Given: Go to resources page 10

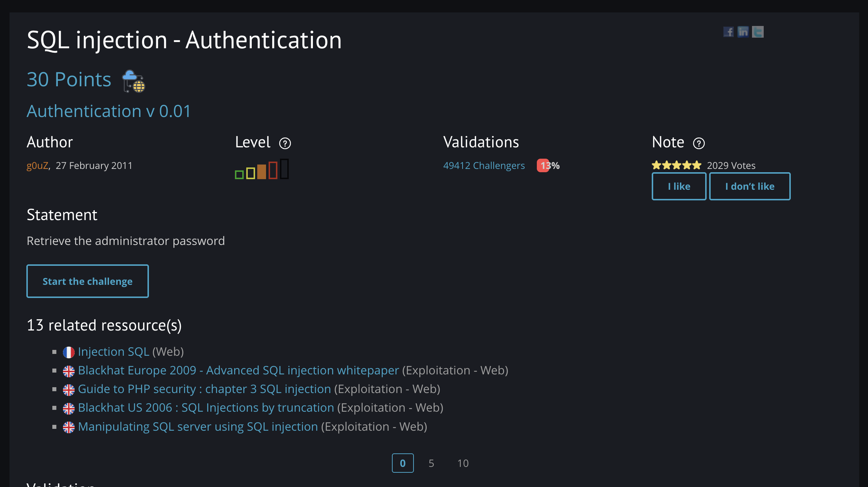Looking at the screenshot, I should tap(463, 463).
